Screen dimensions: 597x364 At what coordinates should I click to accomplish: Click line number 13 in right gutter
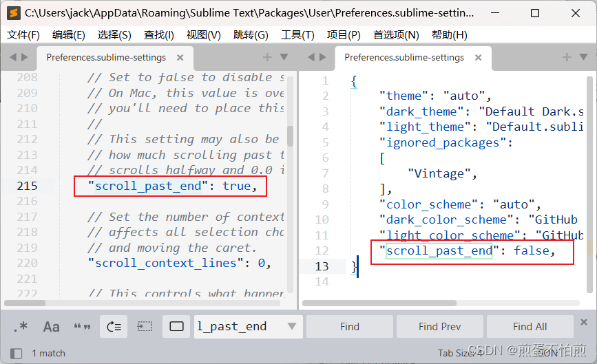(x=322, y=266)
